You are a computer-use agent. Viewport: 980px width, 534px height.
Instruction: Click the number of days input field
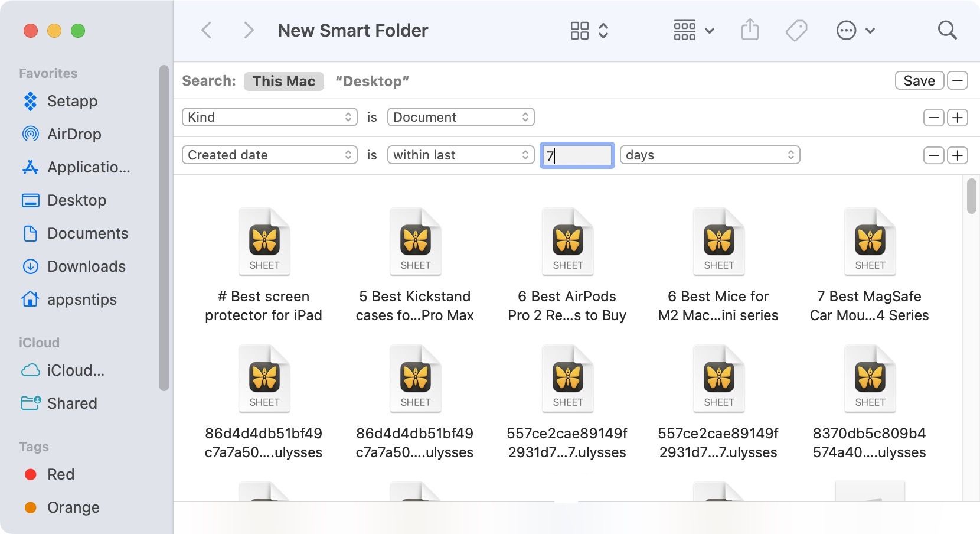point(577,155)
